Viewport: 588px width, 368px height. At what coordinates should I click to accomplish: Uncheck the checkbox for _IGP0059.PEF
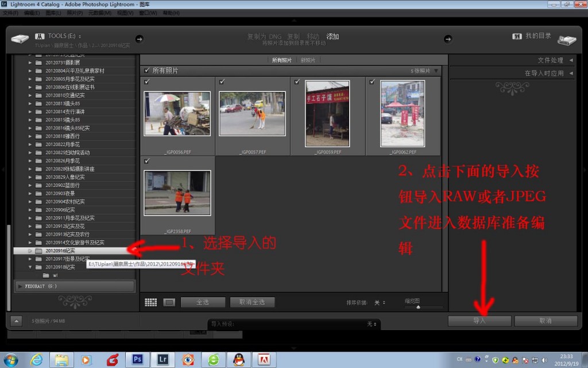tap(297, 82)
